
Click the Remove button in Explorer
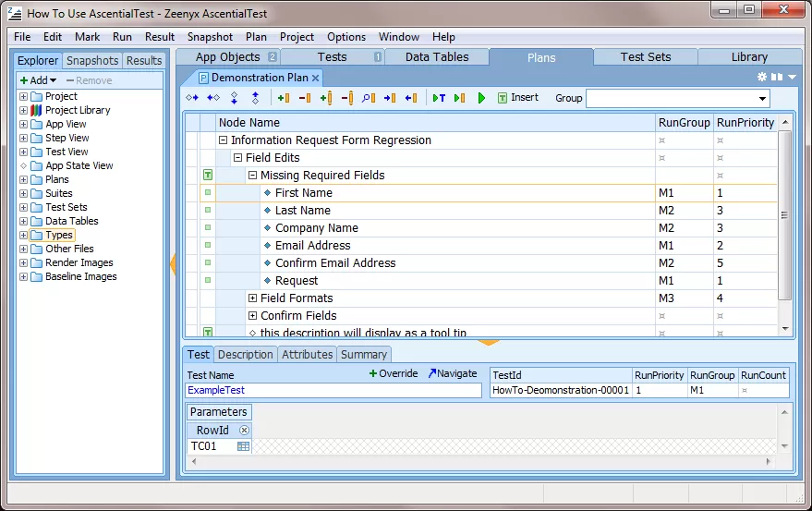click(89, 80)
